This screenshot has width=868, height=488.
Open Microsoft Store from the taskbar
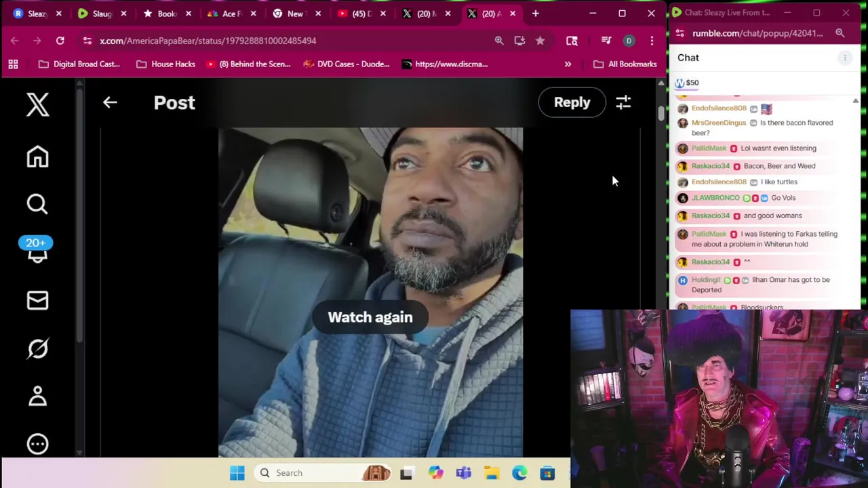pyautogui.click(x=547, y=473)
